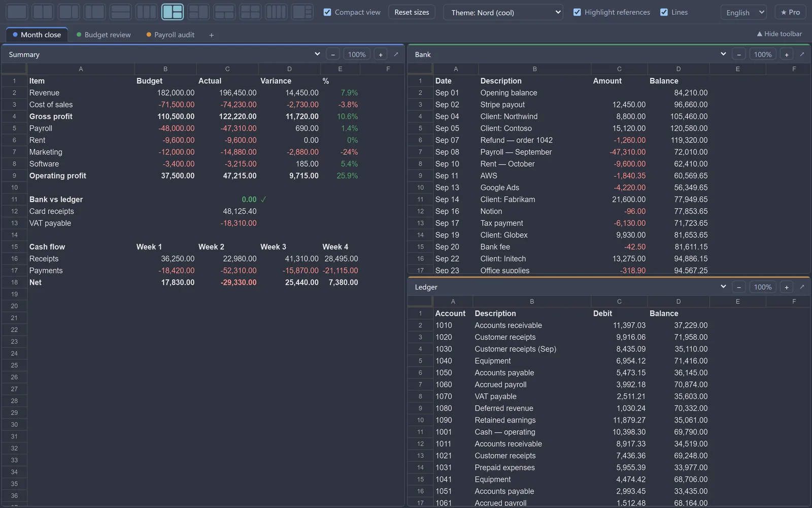Expand the Ledger pane to full view
The height and width of the screenshot is (508, 812).
(x=802, y=287)
